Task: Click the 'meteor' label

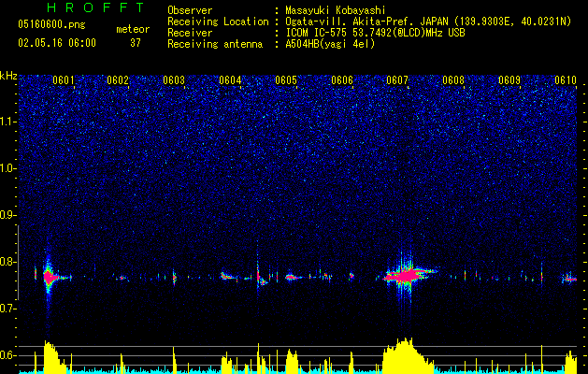Action: (x=133, y=29)
